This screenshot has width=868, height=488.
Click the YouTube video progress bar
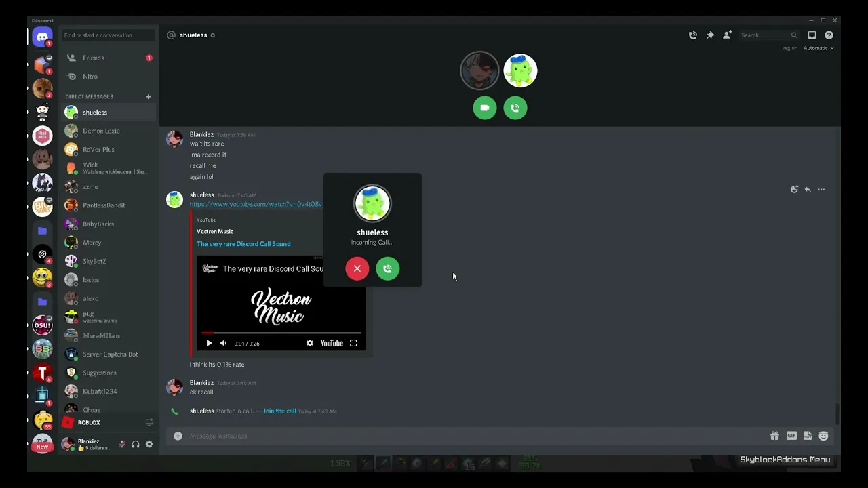click(x=281, y=333)
